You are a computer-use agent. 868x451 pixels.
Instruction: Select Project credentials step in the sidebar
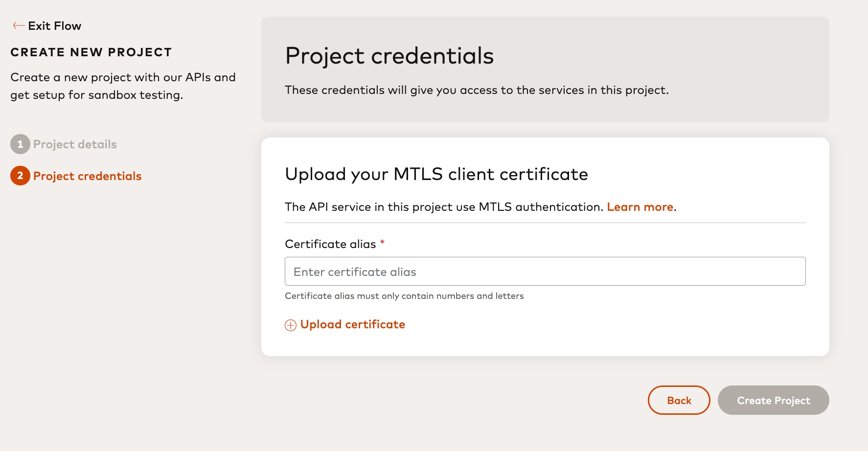pyautogui.click(x=87, y=176)
